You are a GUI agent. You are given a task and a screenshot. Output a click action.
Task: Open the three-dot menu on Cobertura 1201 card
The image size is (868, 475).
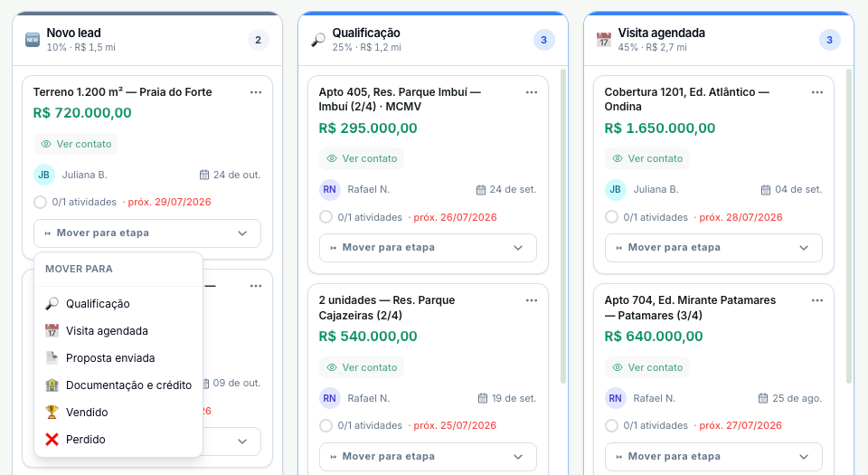(x=817, y=92)
